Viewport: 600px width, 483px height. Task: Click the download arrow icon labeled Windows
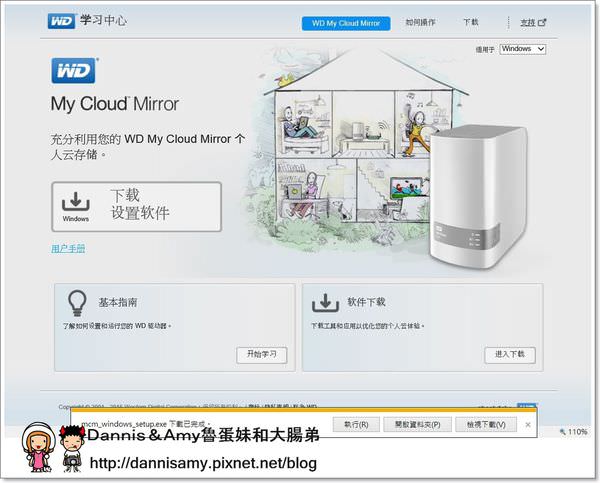(x=76, y=202)
